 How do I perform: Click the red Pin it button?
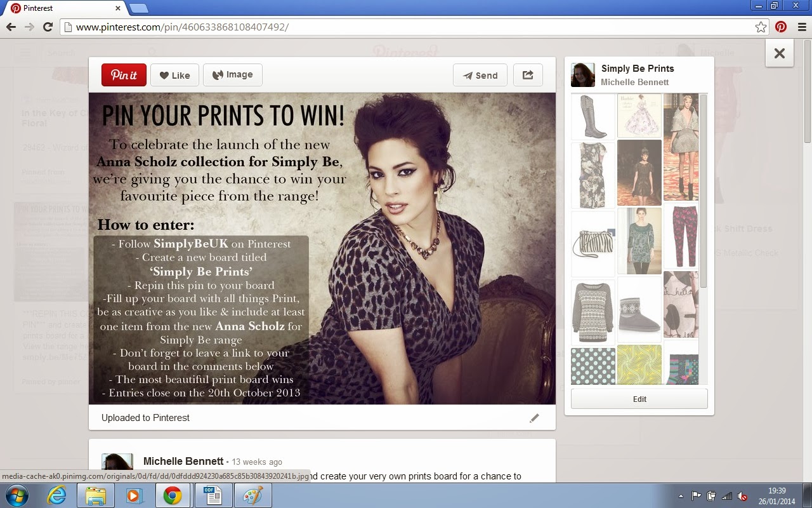tap(124, 75)
